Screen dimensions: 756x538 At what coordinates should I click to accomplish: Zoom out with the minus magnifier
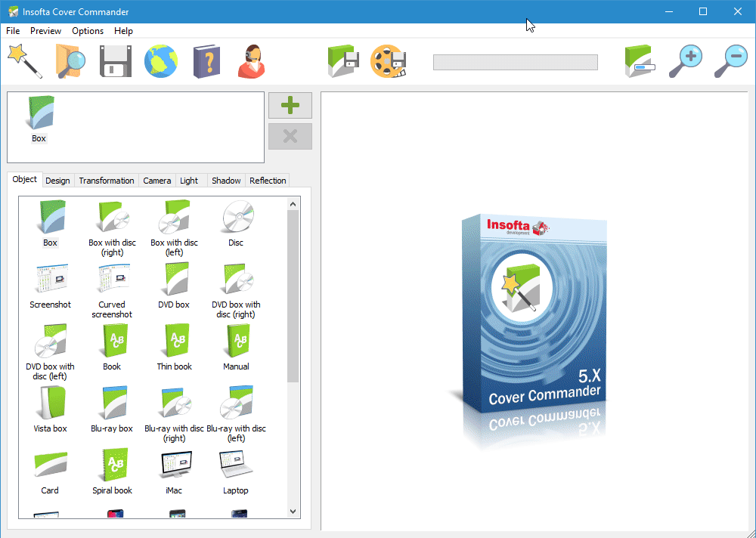(x=730, y=61)
